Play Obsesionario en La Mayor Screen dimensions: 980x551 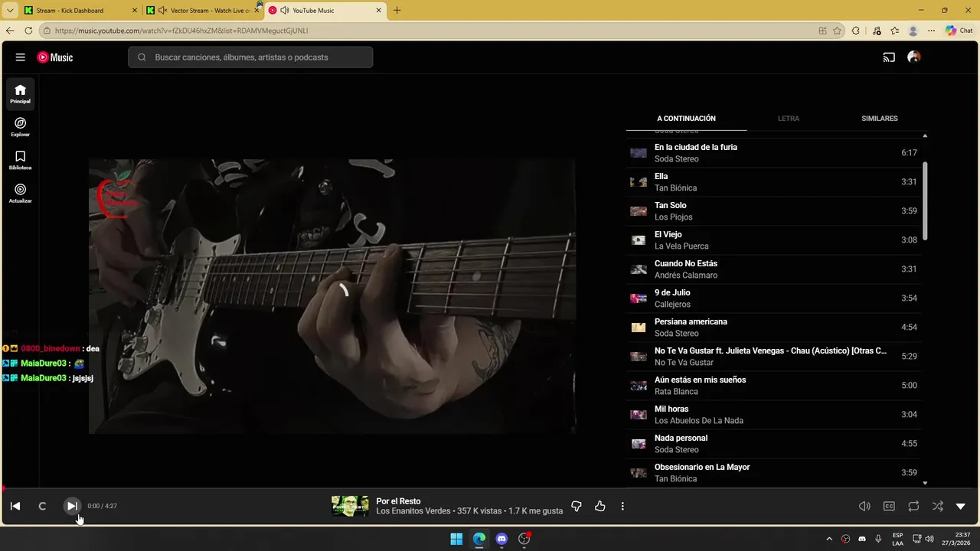tap(773, 473)
